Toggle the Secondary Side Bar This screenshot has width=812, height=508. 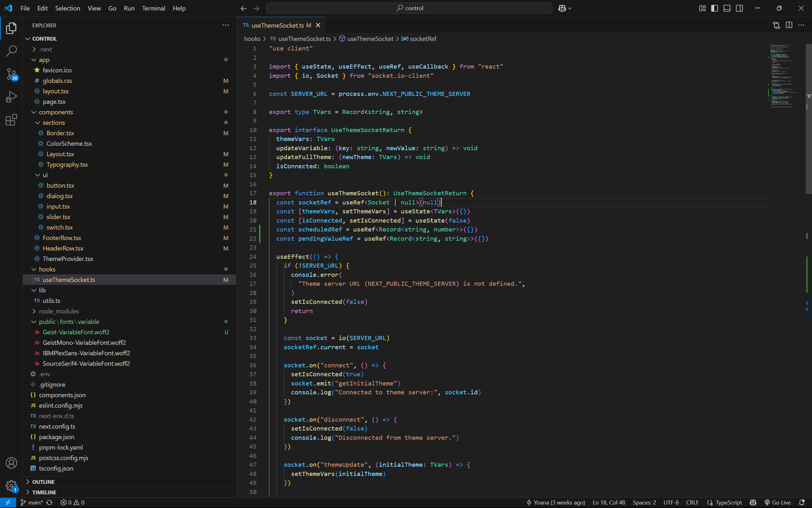coord(739,8)
